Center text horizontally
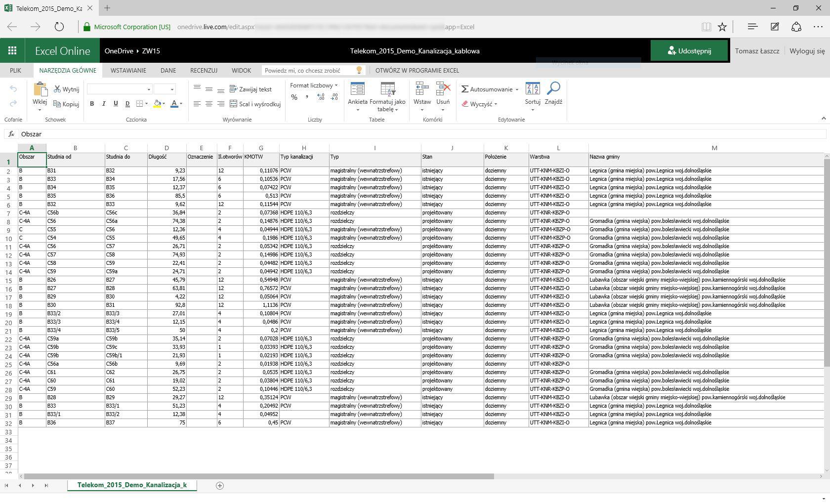Image resolution: width=830 pixels, height=504 pixels. pyautogui.click(x=209, y=104)
